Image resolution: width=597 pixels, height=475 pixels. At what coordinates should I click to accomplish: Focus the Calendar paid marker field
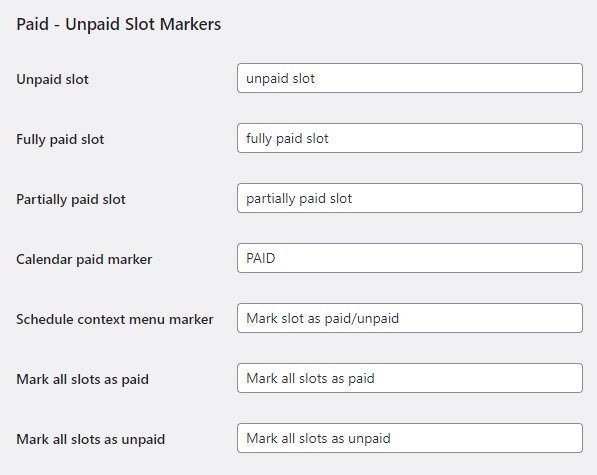(x=410, y=258)
